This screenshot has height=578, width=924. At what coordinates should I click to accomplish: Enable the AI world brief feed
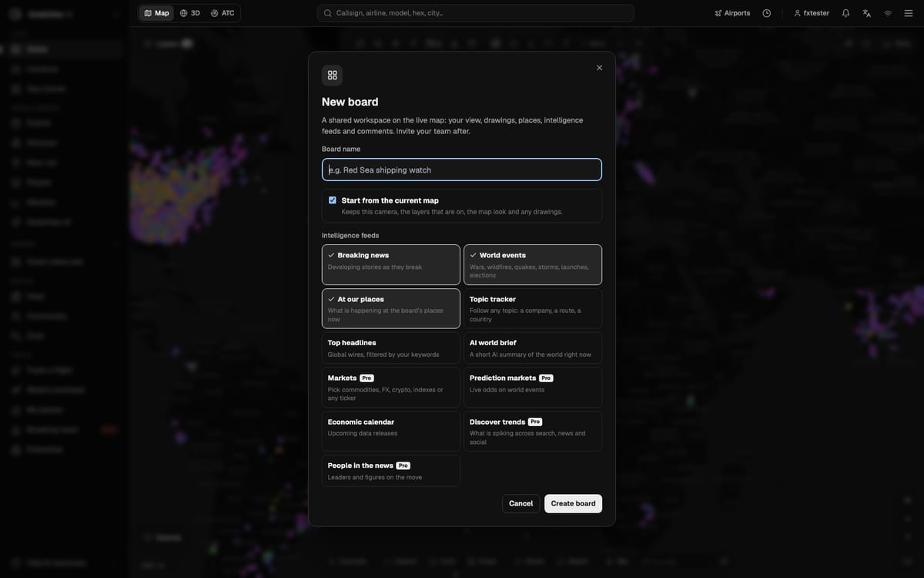pos(533,348)
